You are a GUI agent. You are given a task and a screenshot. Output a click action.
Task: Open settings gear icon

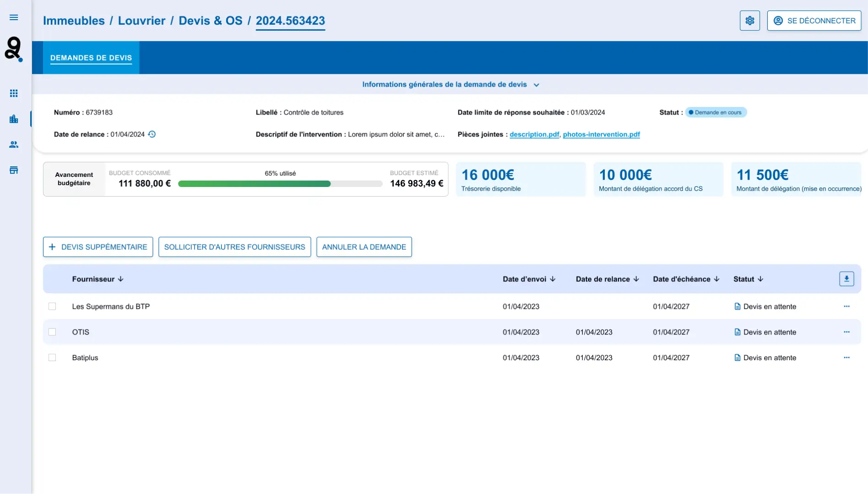coord(750,21)
